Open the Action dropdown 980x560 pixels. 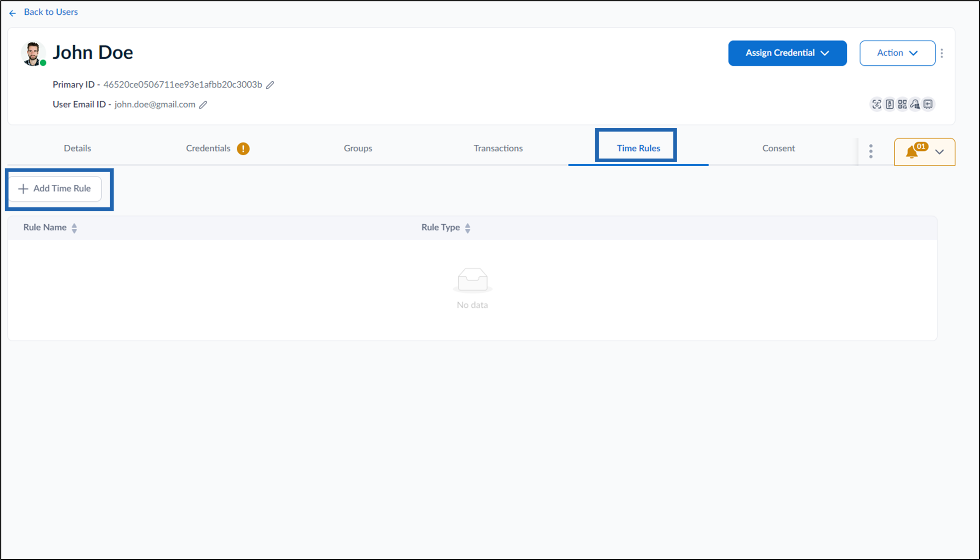click(897, 53)
